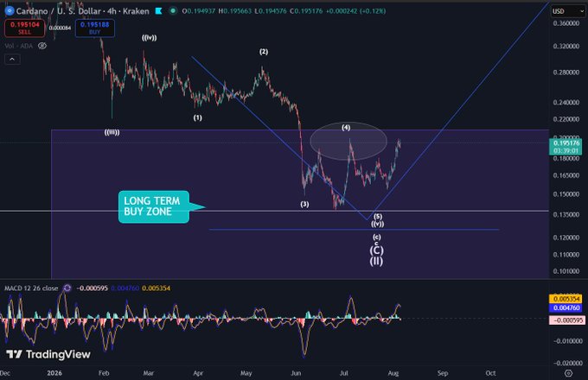
Task: Click the open price O0.194937 value
Action: tap(199, 11)
